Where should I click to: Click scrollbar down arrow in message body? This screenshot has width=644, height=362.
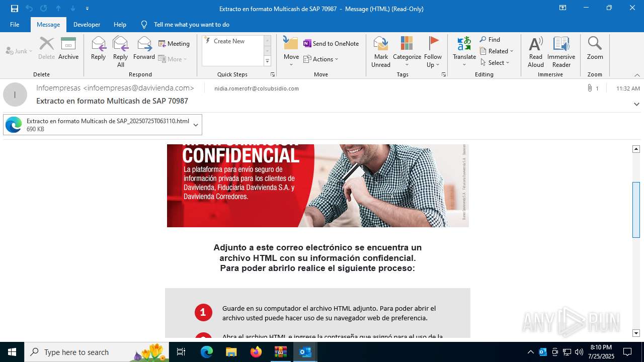pos(636,333)
